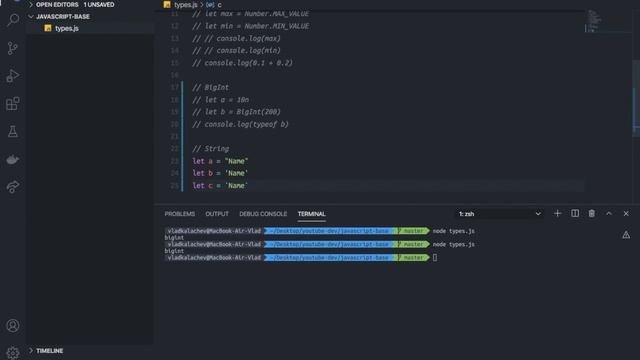Click the comment // BigInt
This screenshot has height=360, width=640.
pos(211,87)
